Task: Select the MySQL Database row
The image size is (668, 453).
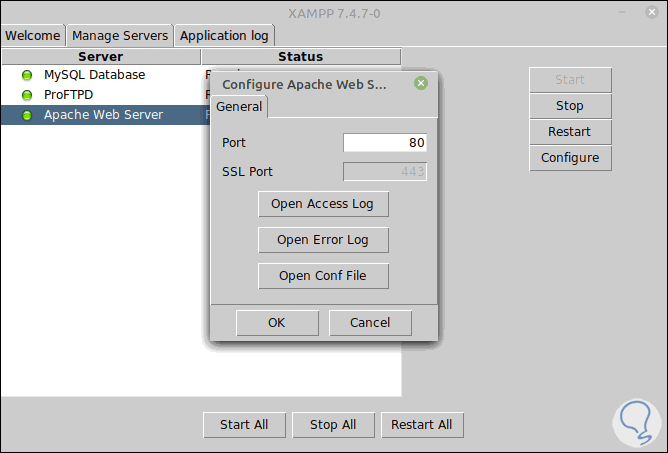Action: (95, 75)
